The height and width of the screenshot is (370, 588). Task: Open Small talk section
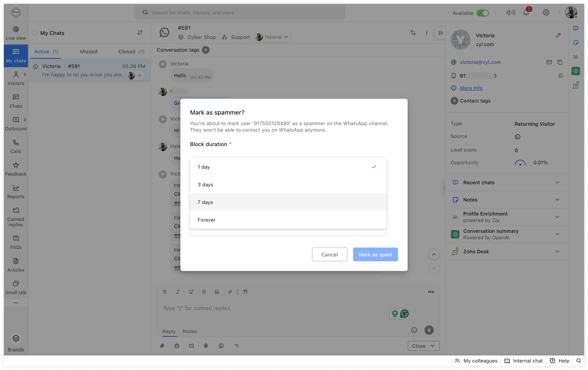tap(16, 287)
